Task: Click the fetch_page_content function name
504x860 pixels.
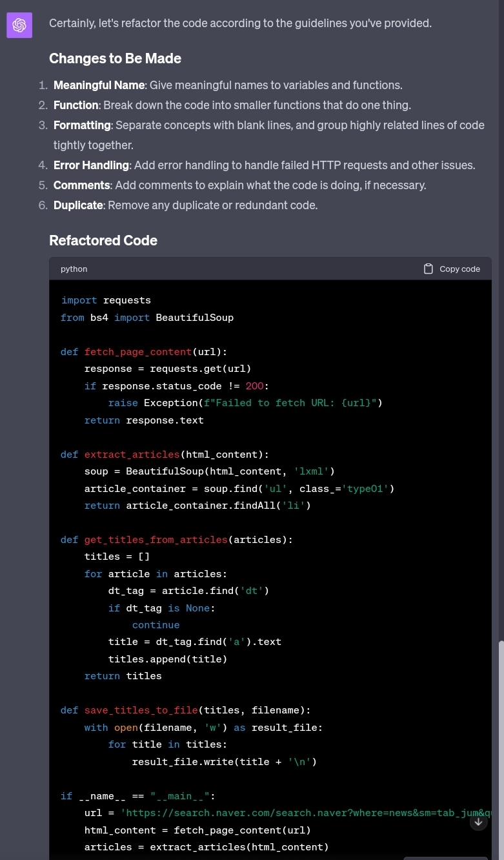Action: tap(137, 351)
